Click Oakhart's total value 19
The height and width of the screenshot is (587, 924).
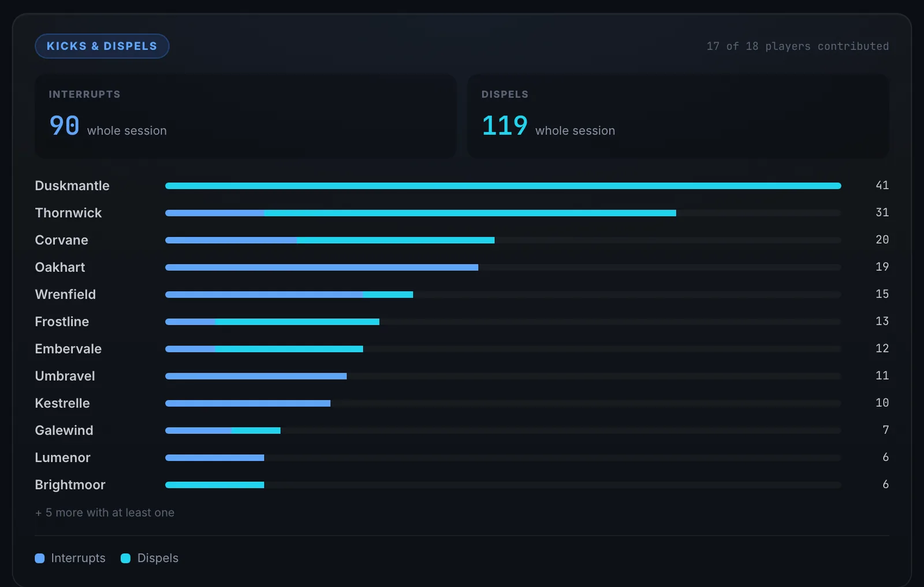pos(882,267)
